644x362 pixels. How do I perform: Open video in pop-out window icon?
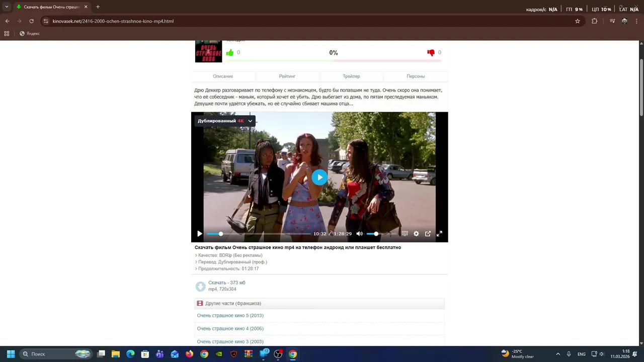pyautogui.click(x=428, y=234)
